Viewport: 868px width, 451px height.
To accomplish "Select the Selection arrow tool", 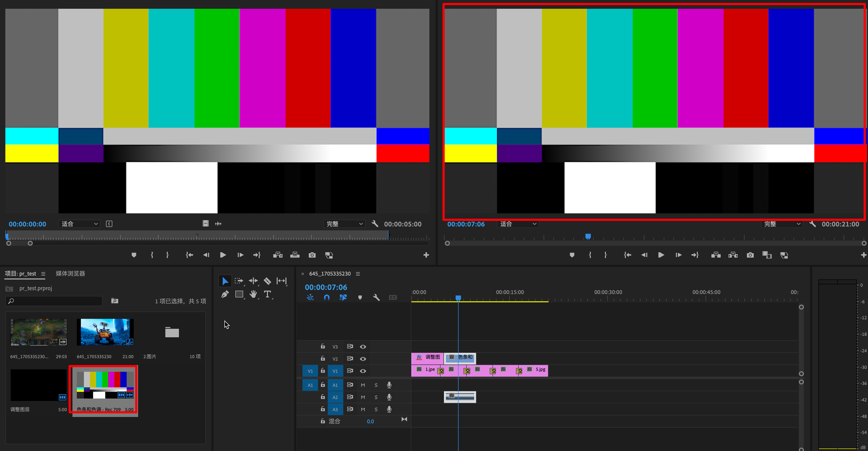I will [225, 281].
